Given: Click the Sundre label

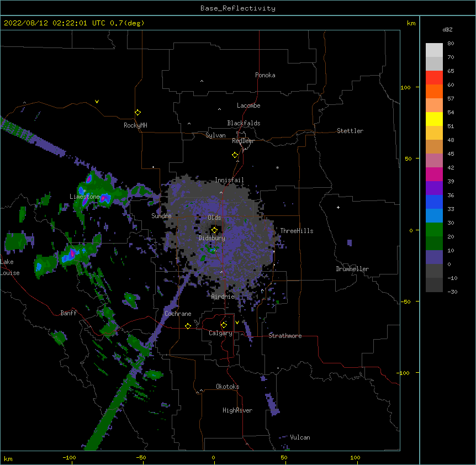Looking at the screenshot, I should pos(161,216).
